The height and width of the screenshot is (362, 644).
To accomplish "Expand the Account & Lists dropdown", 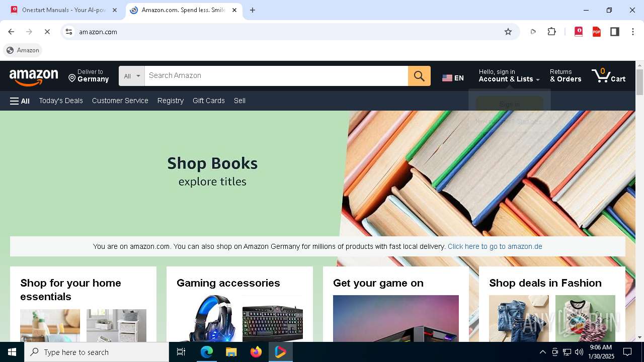I will click(x=509, y=76).
